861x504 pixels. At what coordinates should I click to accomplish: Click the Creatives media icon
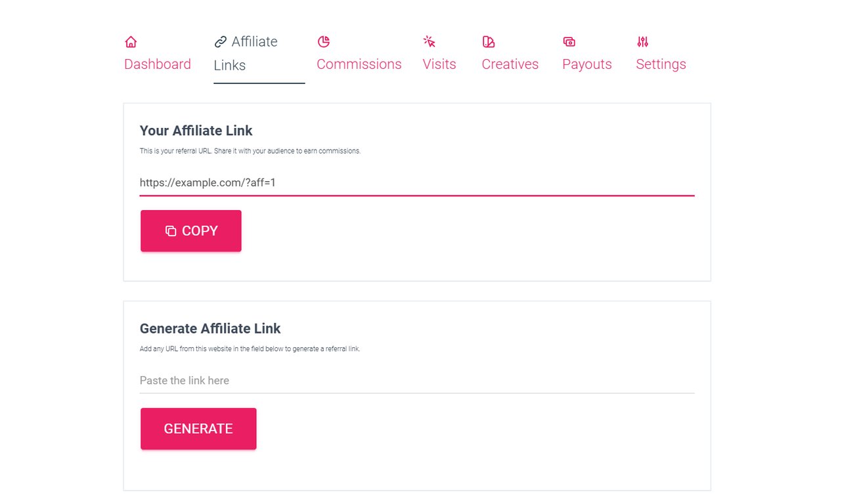(488, 41)
